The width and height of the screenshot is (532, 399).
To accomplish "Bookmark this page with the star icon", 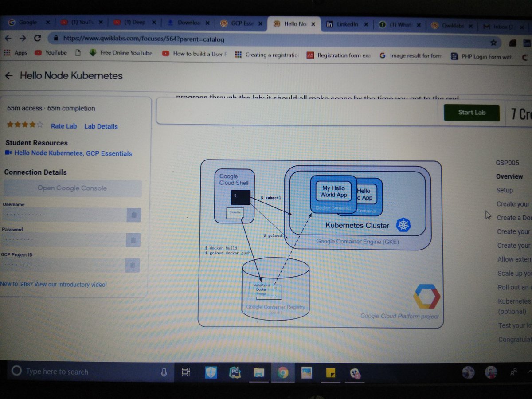I will (x=493, y=43).
